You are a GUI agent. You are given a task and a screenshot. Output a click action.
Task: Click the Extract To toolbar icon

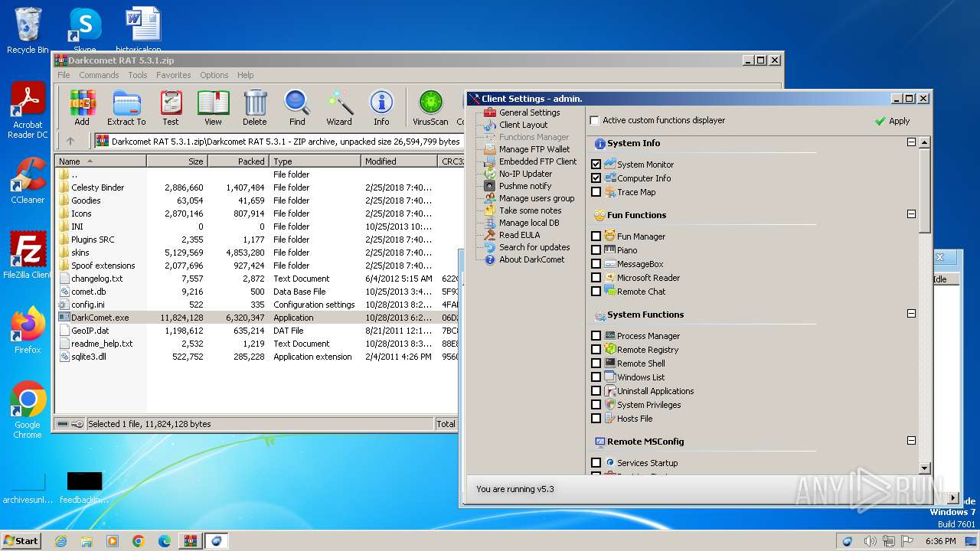[126, 107]
